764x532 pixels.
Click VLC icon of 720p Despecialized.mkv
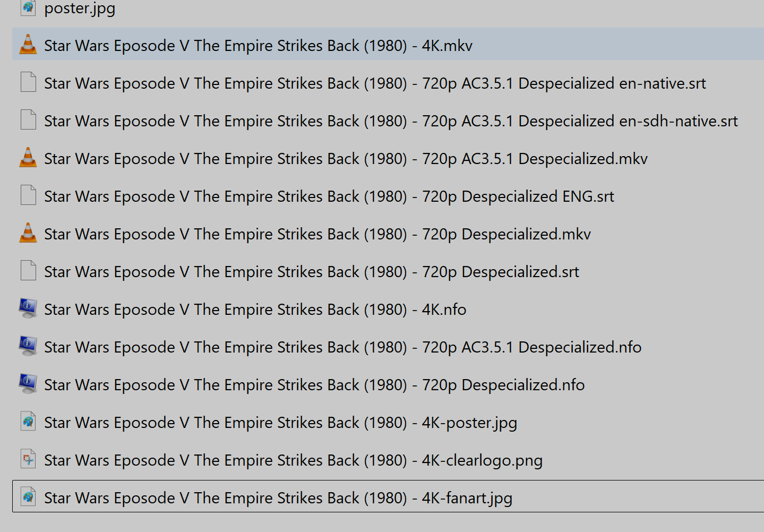(28, 233)
